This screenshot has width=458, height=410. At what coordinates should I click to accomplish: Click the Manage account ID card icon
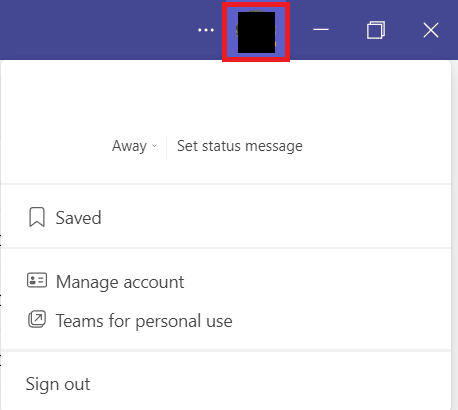tap(37, 281)
